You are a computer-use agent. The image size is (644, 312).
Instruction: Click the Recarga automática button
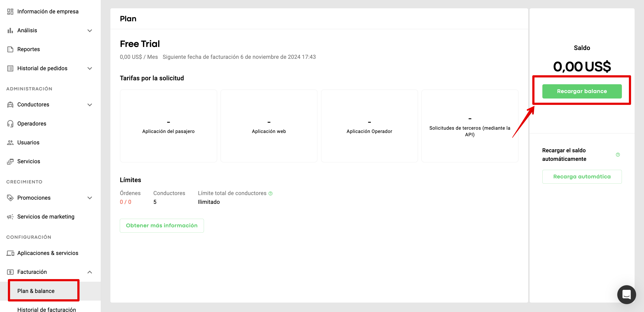582,177
